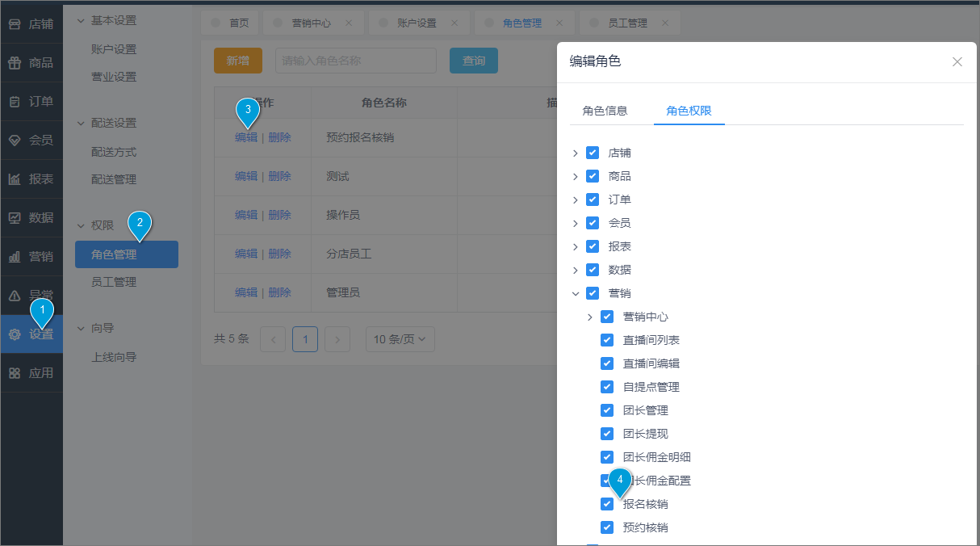Switch to the 角色信息 tab
The height and width of the screenshot is (546, 980).
click(605, 111)
